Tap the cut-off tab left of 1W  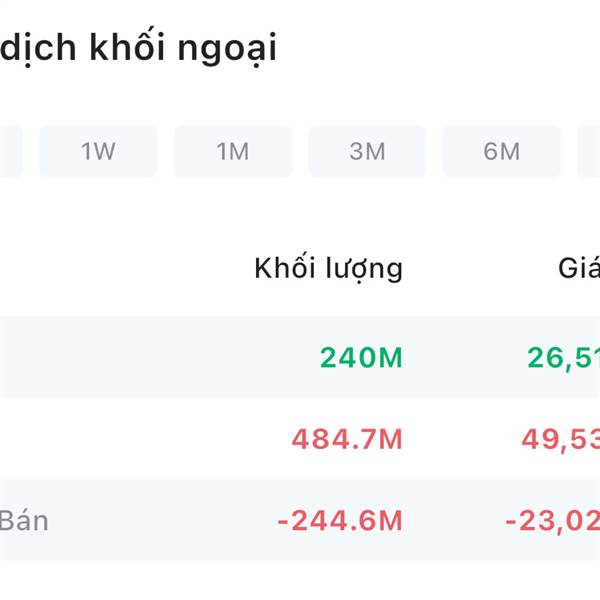(x=10, y=152)
